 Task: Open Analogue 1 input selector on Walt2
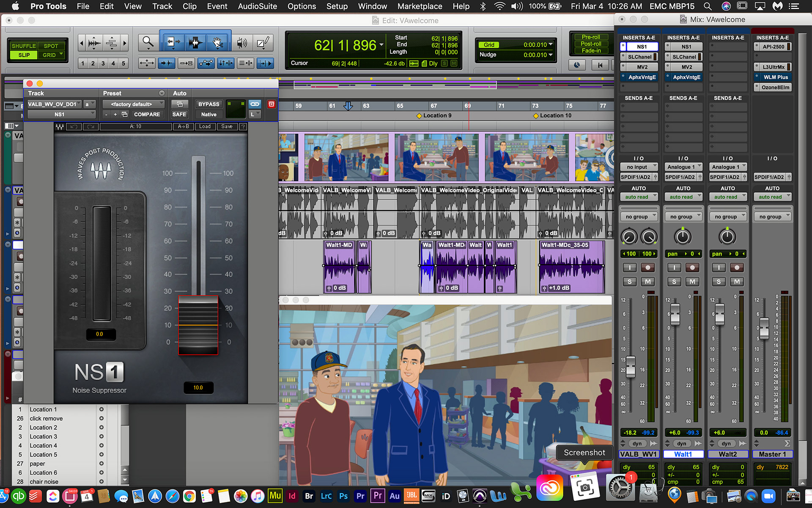point(728,167)
